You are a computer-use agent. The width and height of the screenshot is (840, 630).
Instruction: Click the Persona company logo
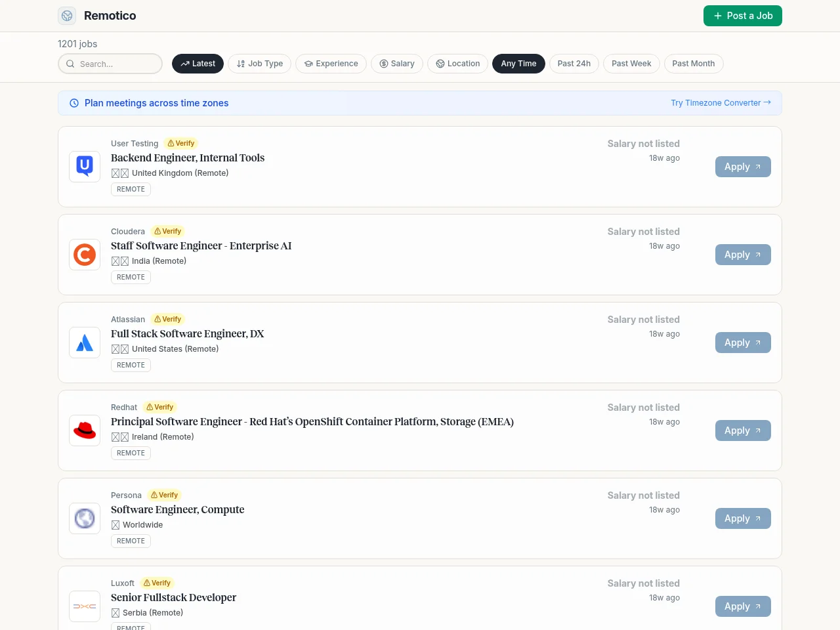(85, 518)
